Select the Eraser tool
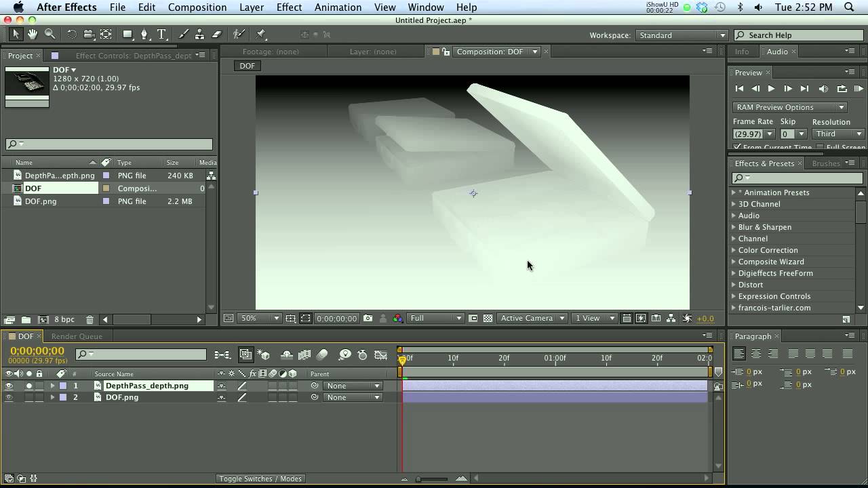Viewport: 868px width, 488px height. coord(217,34)
